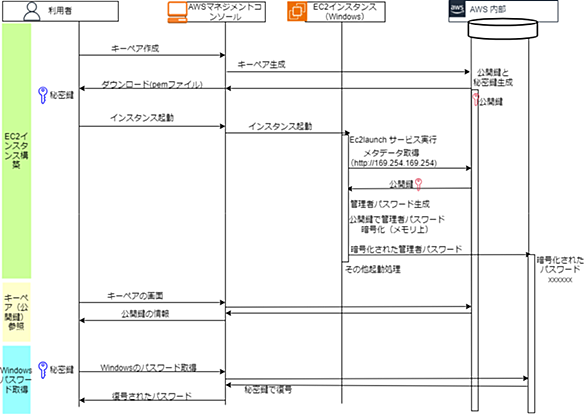Image resolution: width=586 pixels, height=414 pixels.
Task: Click the 公開鍵と秘密鍵生成 note
Action: 493,77
